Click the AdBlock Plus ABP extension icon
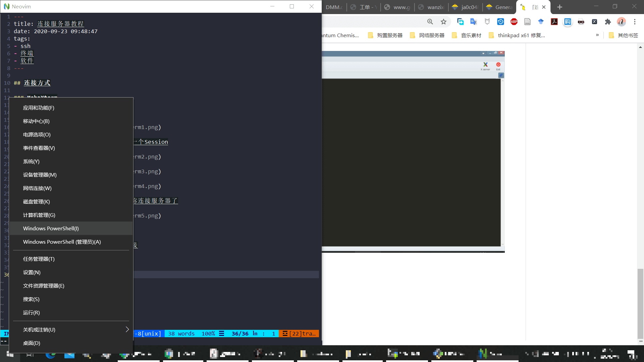Image resolution: width=644 pixels, height=362 pixels. point(514,22)
